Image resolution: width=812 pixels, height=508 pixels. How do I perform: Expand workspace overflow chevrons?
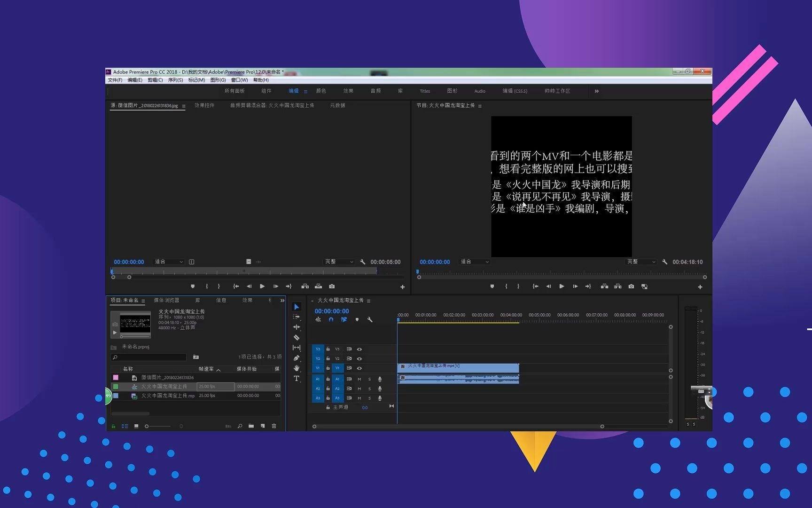(x=597, y=91)
